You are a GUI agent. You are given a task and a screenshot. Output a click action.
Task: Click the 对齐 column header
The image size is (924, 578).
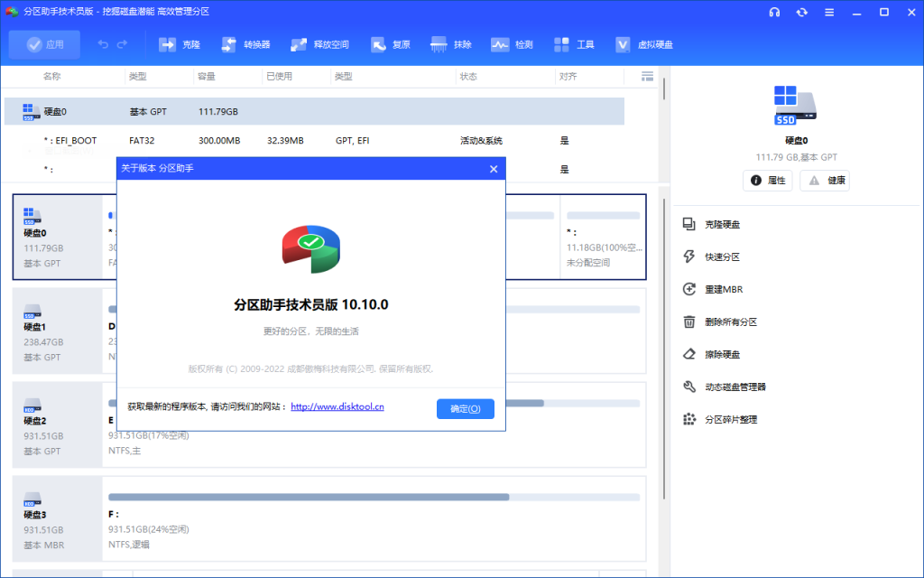pyautogui.click(x=568, y=76)
